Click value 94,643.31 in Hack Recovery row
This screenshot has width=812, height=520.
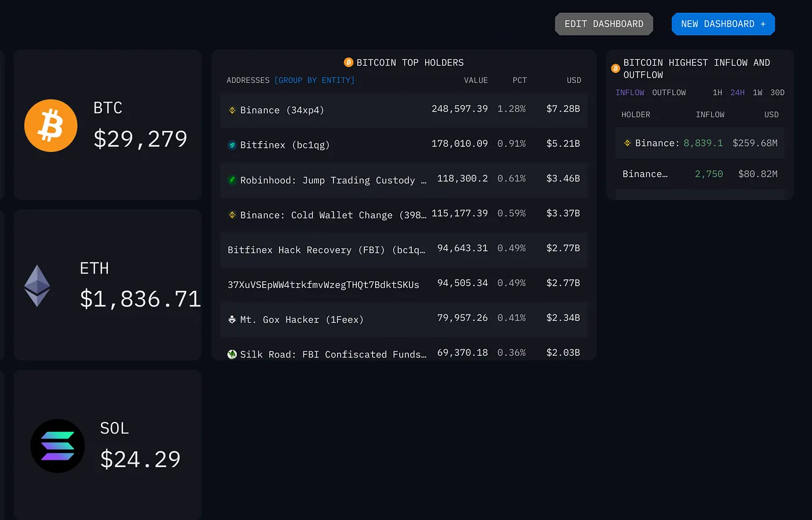tap(462, 248)
